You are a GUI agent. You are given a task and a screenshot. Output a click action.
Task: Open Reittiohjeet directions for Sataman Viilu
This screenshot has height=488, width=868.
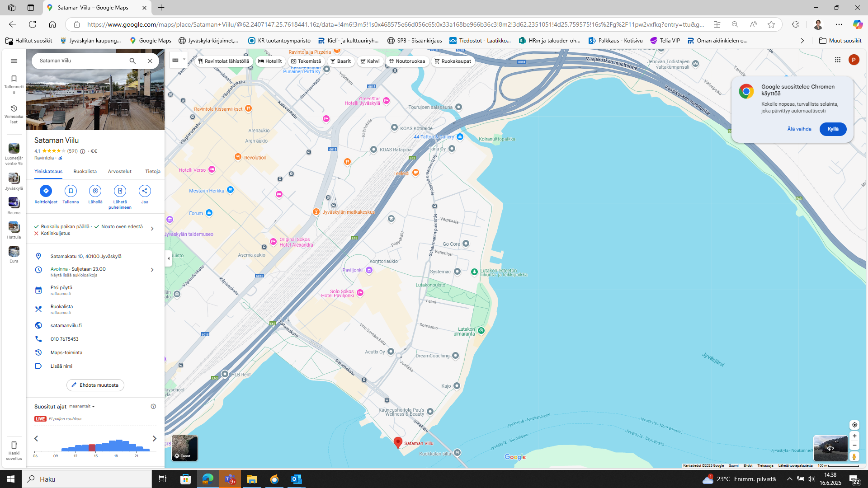[x=46, y=191]
